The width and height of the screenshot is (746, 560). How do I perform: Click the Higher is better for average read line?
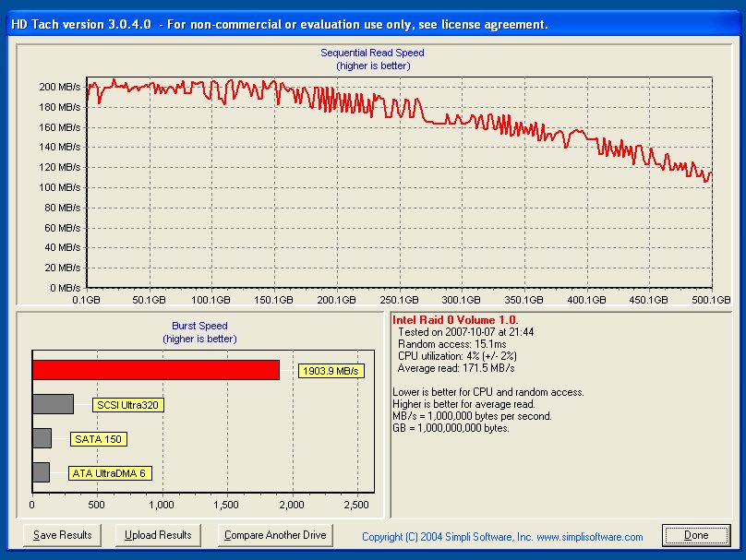463,404
